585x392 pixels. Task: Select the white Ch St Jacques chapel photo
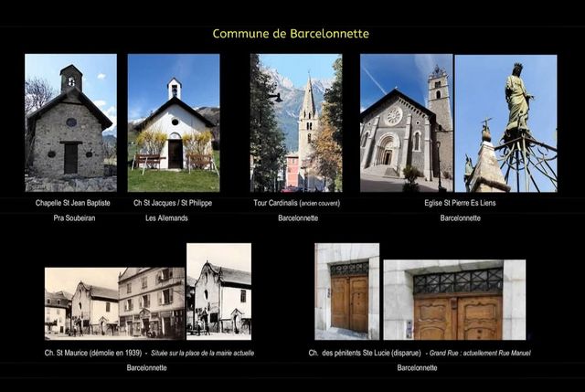coord(174,122)
